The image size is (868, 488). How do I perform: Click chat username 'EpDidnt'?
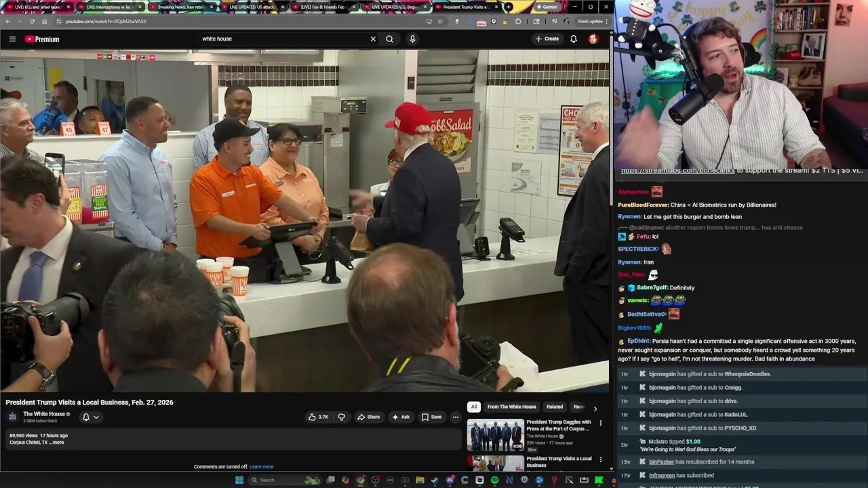pyautogui.click(x=639, y=341)
